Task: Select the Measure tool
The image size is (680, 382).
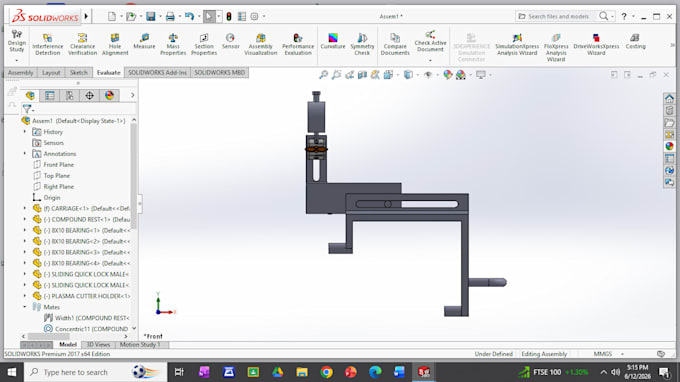Action: (x=144, y=42)
